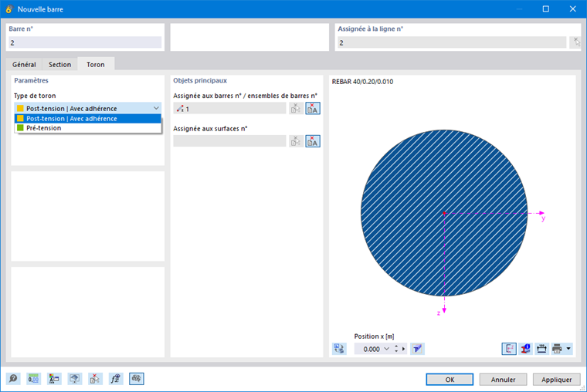Switch to the Section tab
587x392 pixels.
point(59,64)
